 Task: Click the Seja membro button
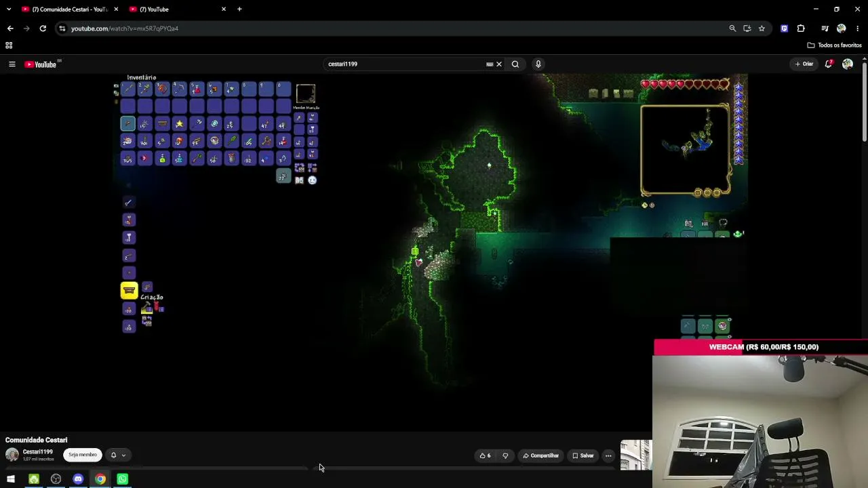tap(82, 455)
